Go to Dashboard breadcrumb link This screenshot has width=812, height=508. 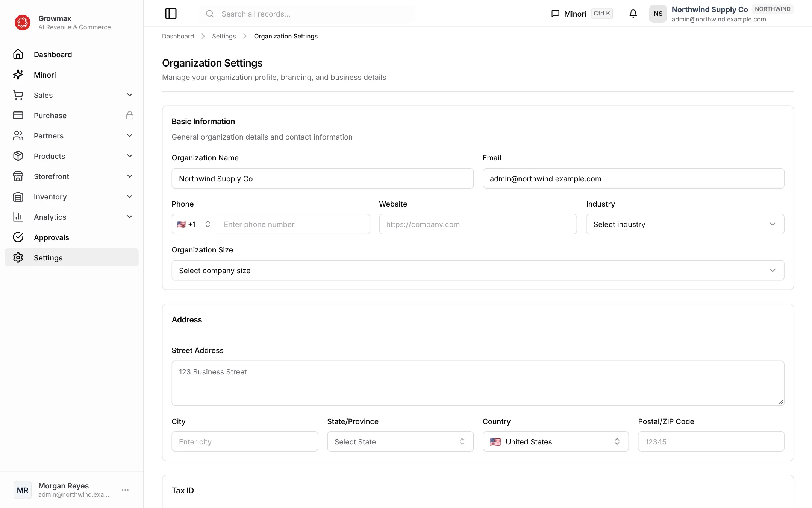[x=178, y=36]
